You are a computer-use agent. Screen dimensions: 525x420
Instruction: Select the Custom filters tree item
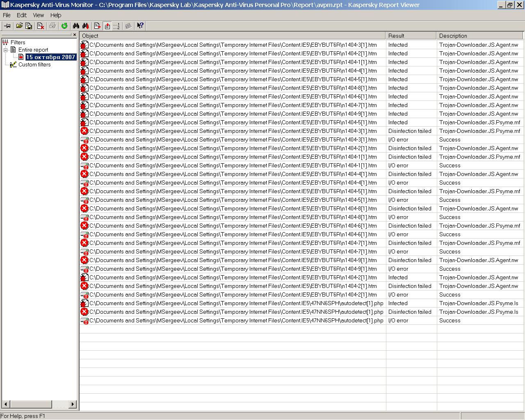coord(34,65)
